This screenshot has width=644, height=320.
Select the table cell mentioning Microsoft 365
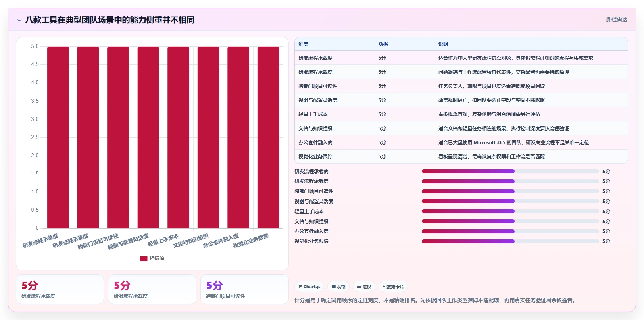pyautogui.click(x=514, y=143)
